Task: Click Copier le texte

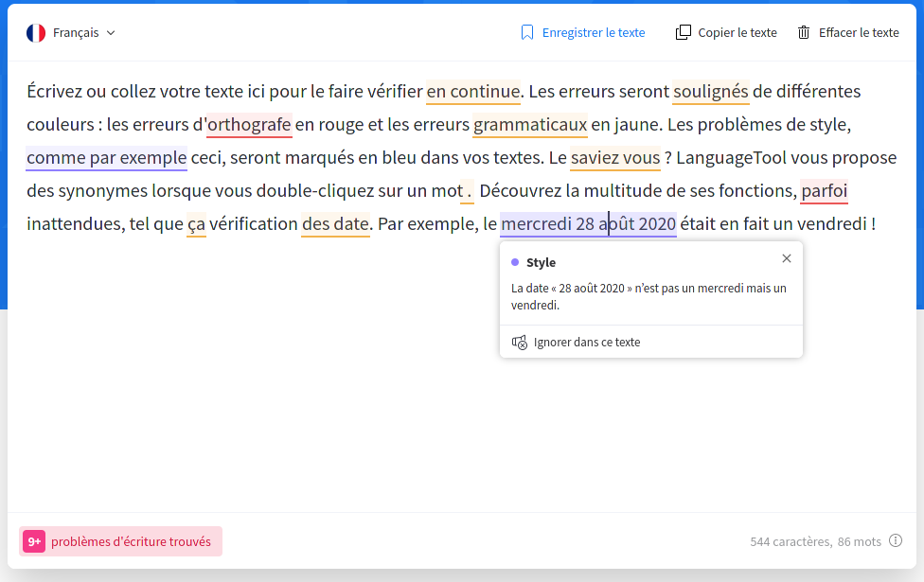Action: (737, 32)
